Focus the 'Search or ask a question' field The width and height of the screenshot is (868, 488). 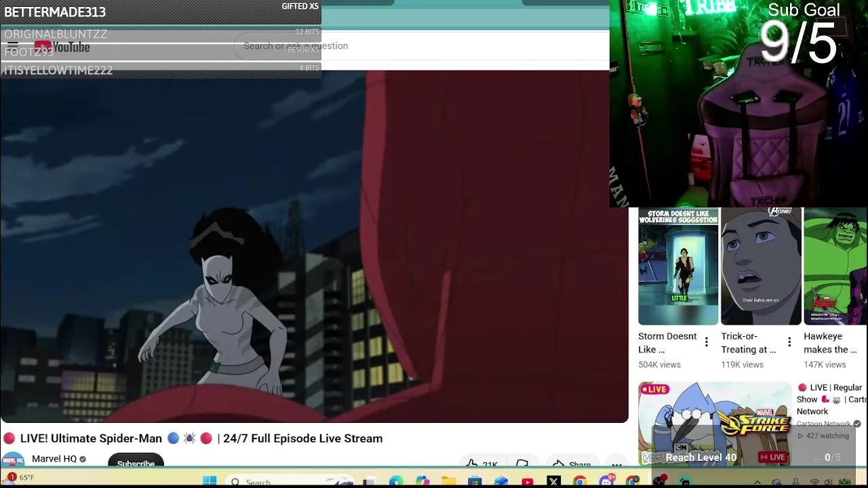420,45
